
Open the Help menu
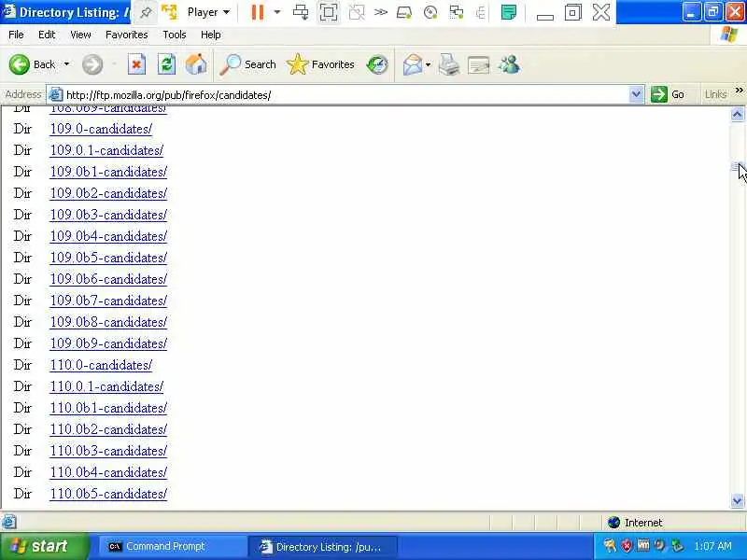coord(211,35)
